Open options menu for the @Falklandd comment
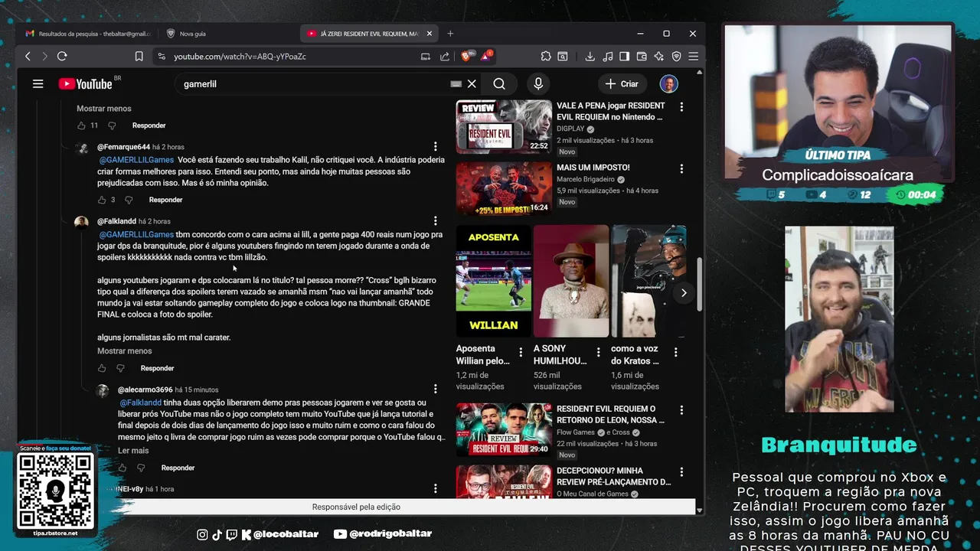Image resolution: width=980 pixels, height=551 pixels. 436,221
